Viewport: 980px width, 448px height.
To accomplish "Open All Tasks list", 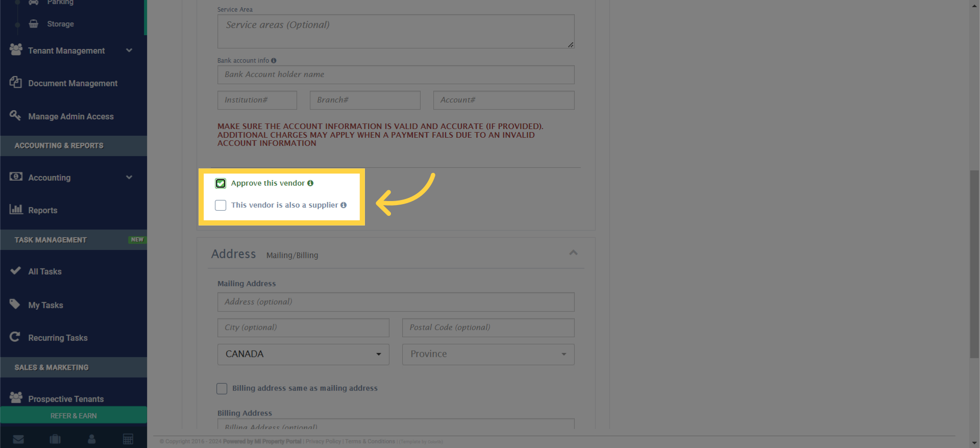I will point(45,271).
